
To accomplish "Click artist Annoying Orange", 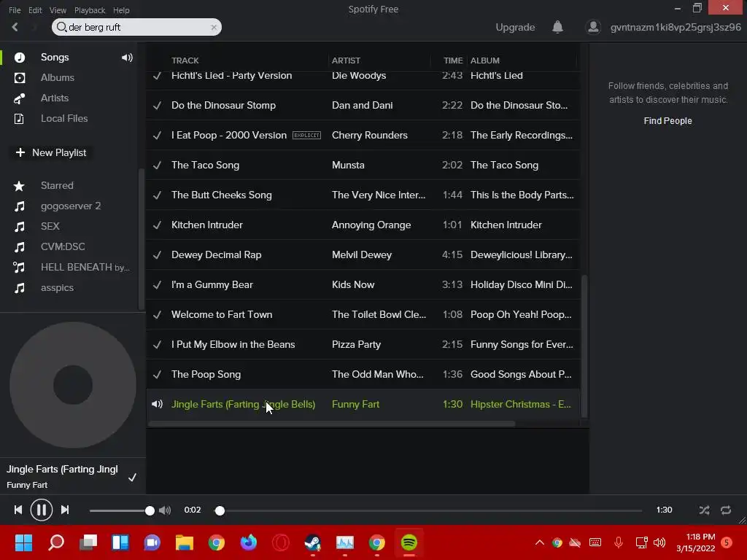I will click(371, 225).
